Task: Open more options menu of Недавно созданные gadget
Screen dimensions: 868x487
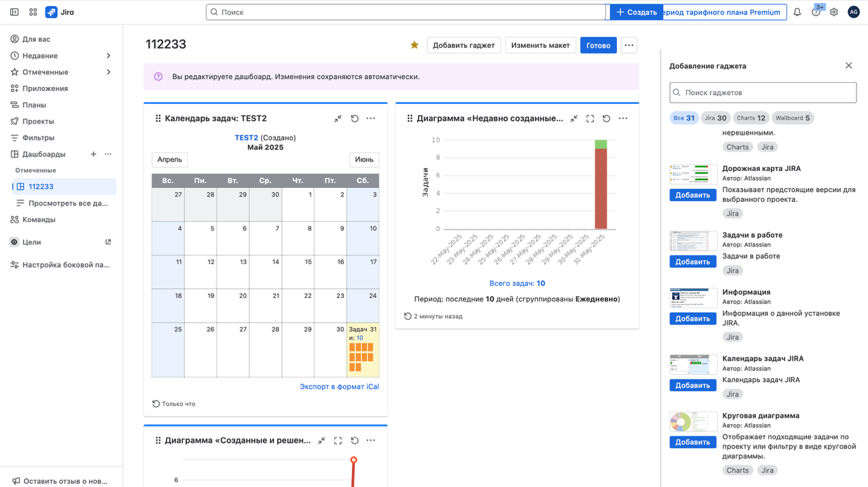Action: (622, 119)
